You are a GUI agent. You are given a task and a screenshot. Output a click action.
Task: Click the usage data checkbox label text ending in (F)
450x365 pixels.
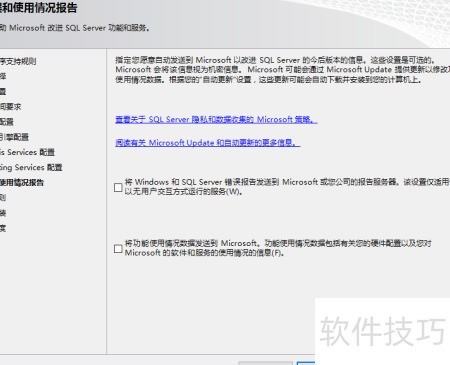point(278,248)
